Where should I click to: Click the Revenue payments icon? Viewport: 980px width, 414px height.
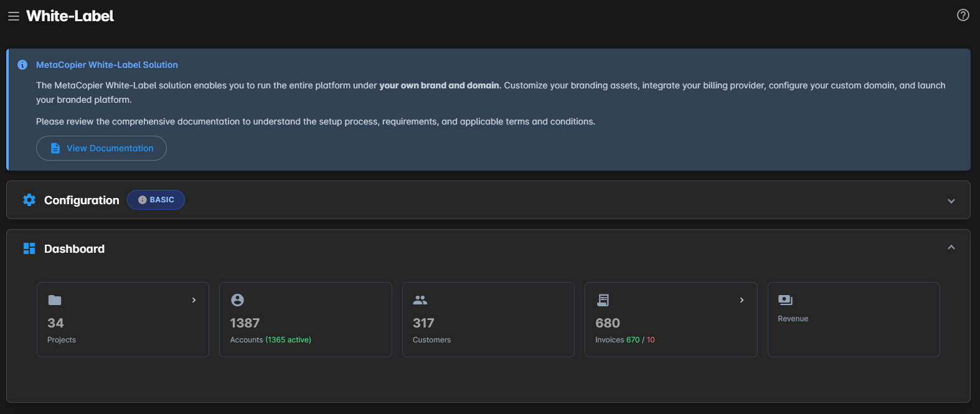tap(785, 300)
